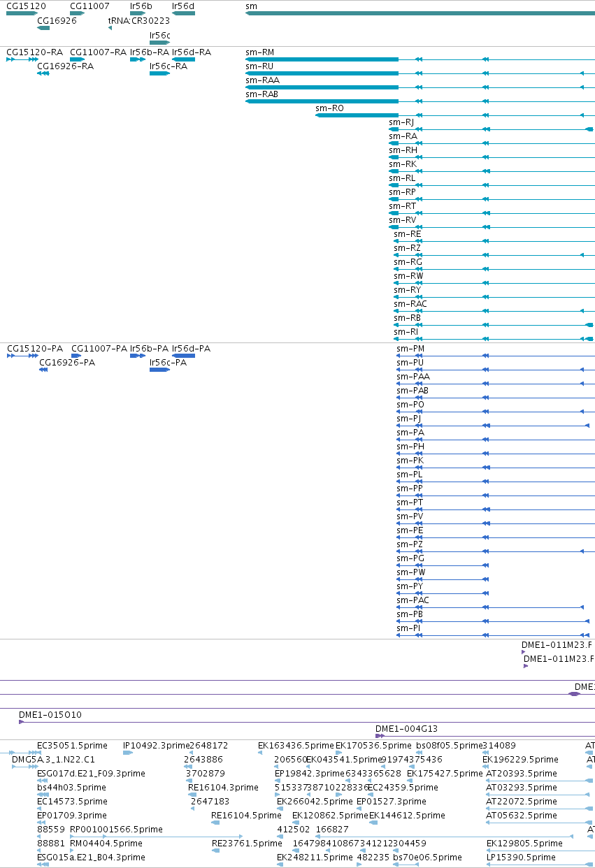The height and width of the screenshot is (868, 595).
Task: Select the RE23761.5prime EST label
Action: point(248,844)
